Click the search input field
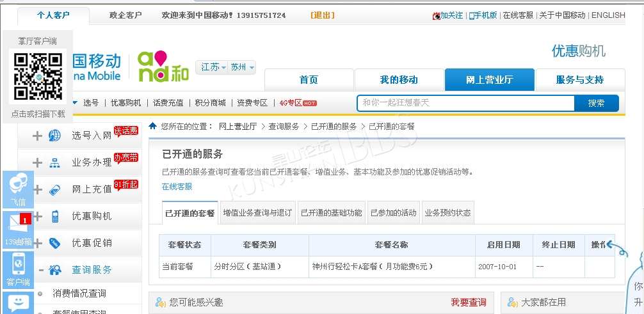The width and height of the screenshot is (644, 314). [466, 103]
